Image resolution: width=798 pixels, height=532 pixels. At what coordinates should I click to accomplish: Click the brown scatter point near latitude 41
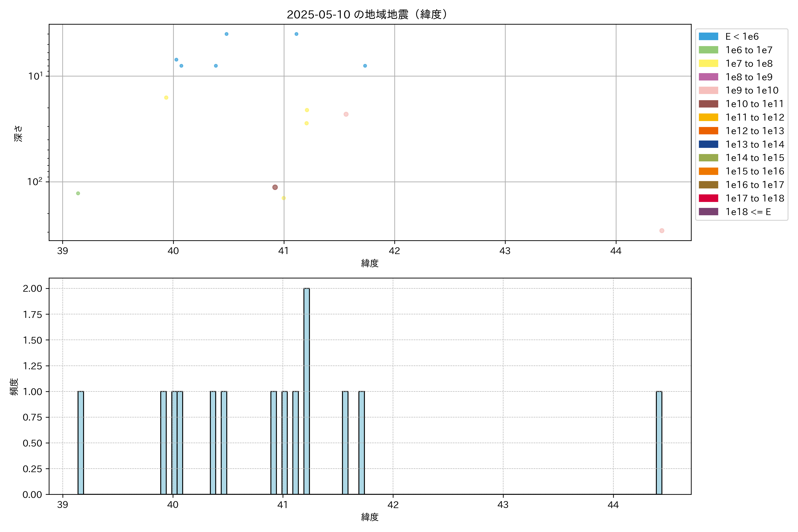275,187
